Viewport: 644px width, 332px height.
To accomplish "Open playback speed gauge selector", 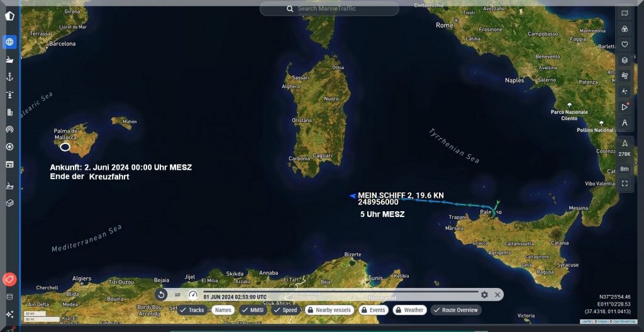I will click(193, 295).
